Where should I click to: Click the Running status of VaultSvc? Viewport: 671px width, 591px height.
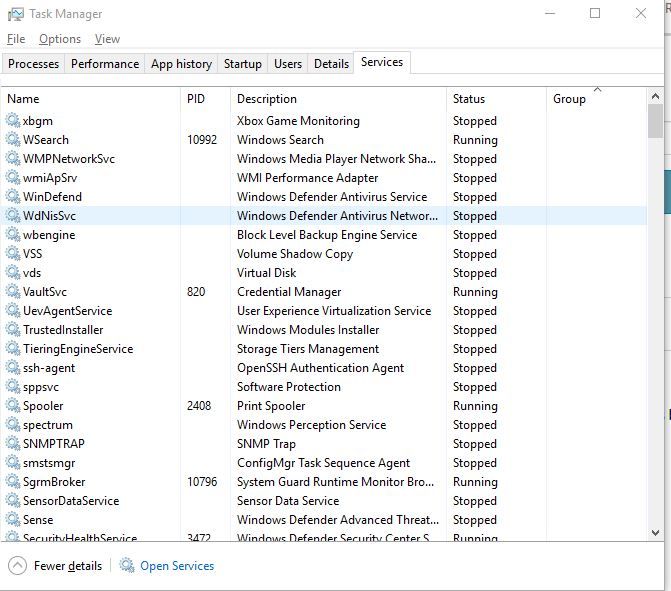[x=475, y=292]
